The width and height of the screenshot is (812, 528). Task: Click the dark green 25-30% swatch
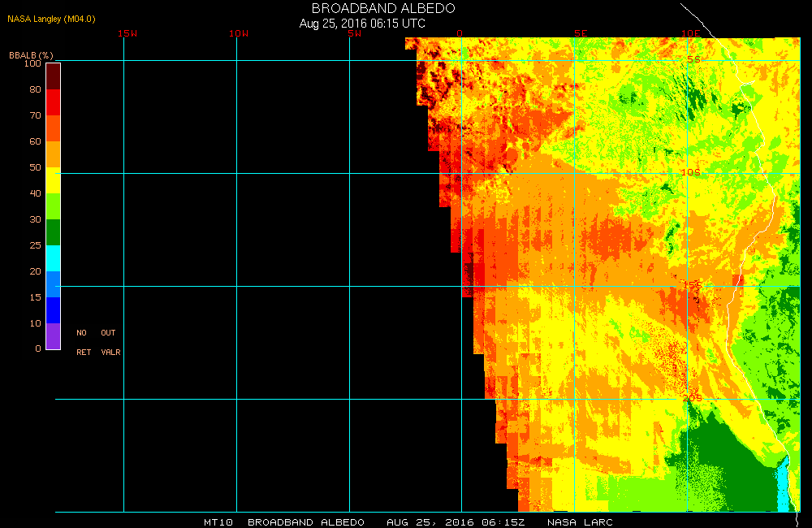tap(53, 232)
